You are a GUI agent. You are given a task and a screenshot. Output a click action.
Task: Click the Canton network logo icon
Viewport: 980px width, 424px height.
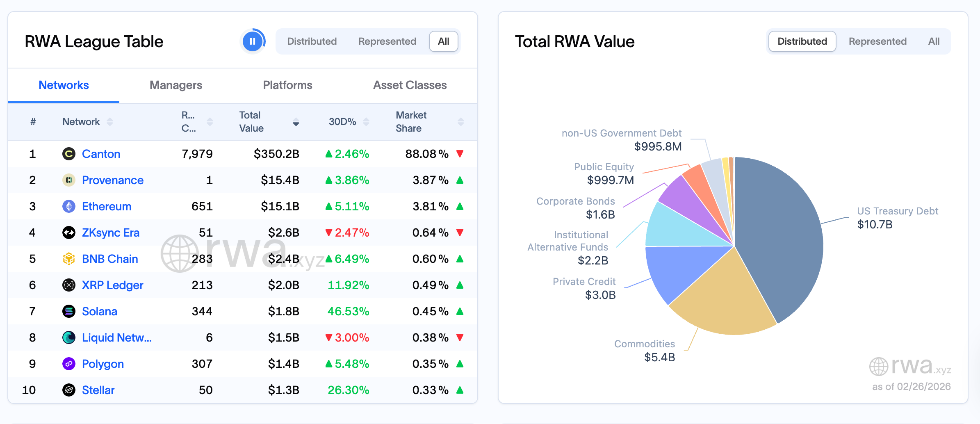pos(69,154)
